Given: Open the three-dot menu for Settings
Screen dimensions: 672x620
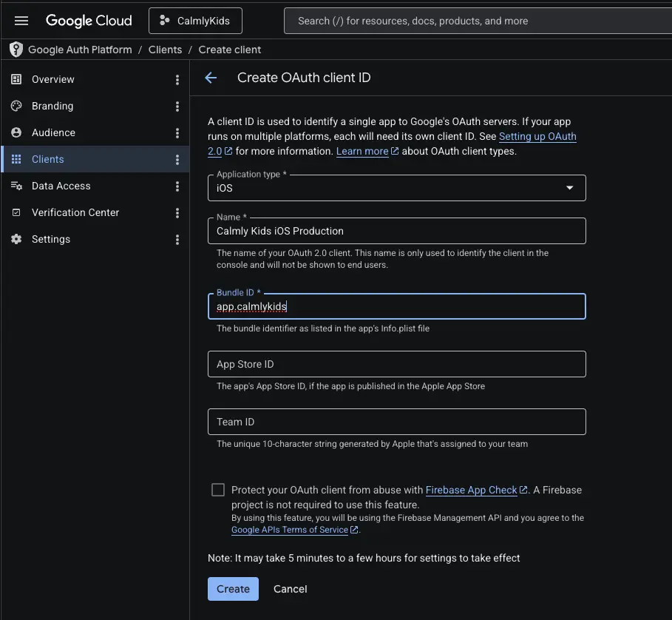Looking at the screenshot, I should [x=177, y=240].
